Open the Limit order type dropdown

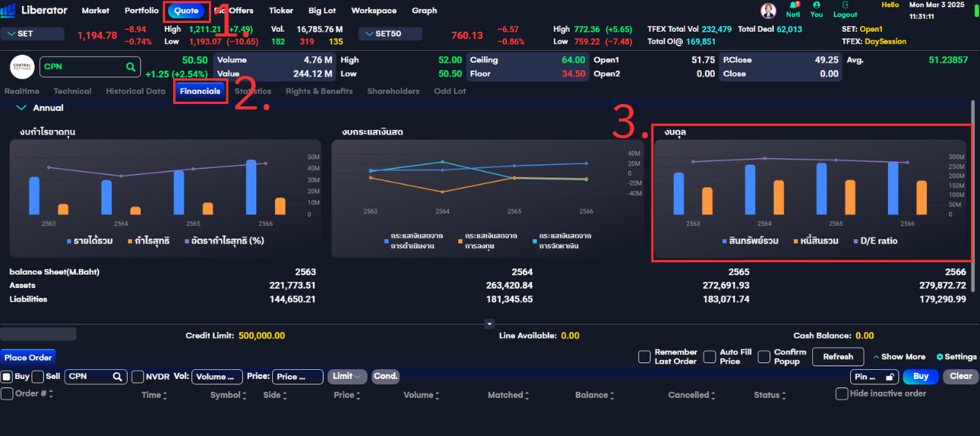[347, 376]
